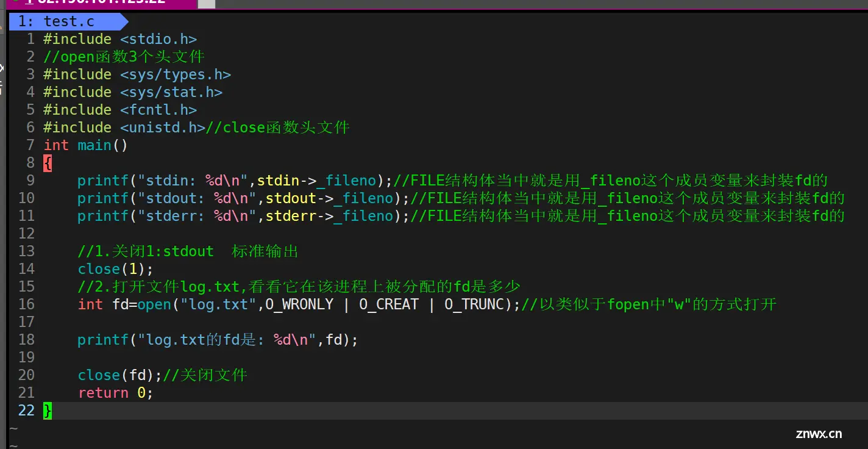Image resolution: width=868 pixels, height=449 pixels.
Task: Click the comment //以类似于fopen中"w"的方式打开
Action: (649, 304)
